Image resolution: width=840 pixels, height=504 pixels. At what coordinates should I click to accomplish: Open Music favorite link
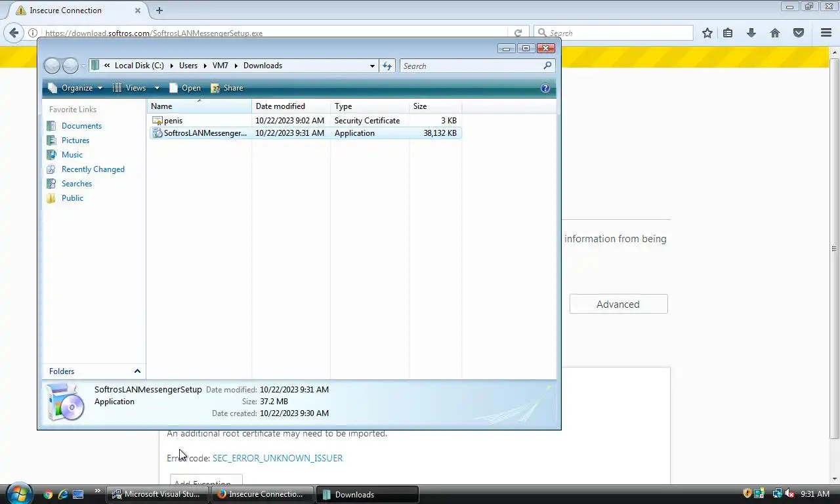click(72, 155)
